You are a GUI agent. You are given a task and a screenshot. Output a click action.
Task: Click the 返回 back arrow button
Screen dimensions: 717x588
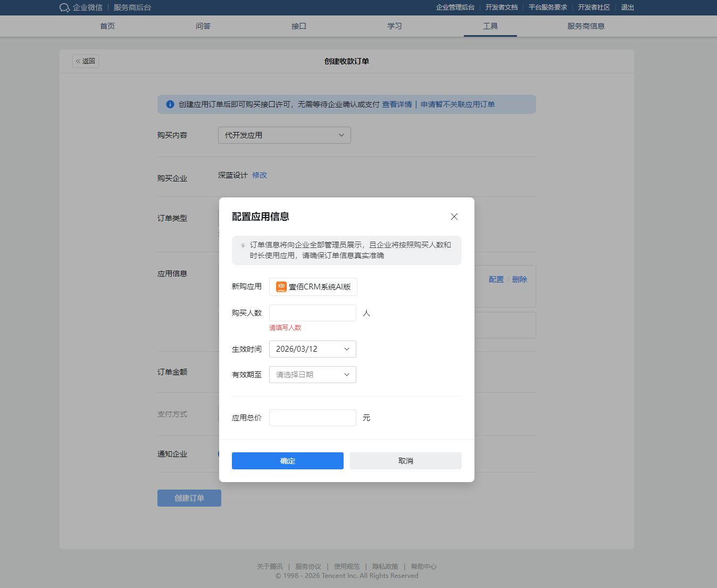point(86,61)
